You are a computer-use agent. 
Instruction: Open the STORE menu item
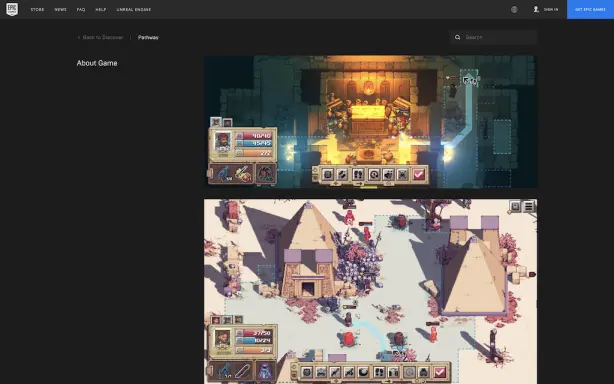(x=38, y=9)
